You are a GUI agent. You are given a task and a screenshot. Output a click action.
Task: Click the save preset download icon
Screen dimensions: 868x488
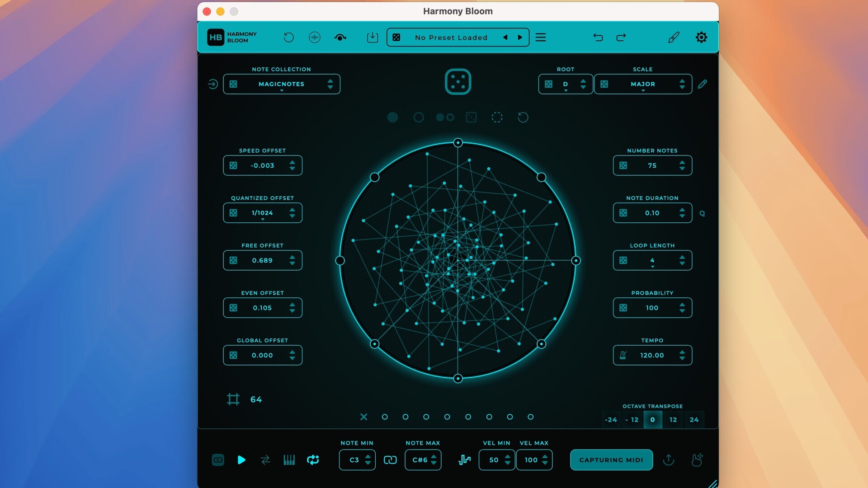pos(373,38)
